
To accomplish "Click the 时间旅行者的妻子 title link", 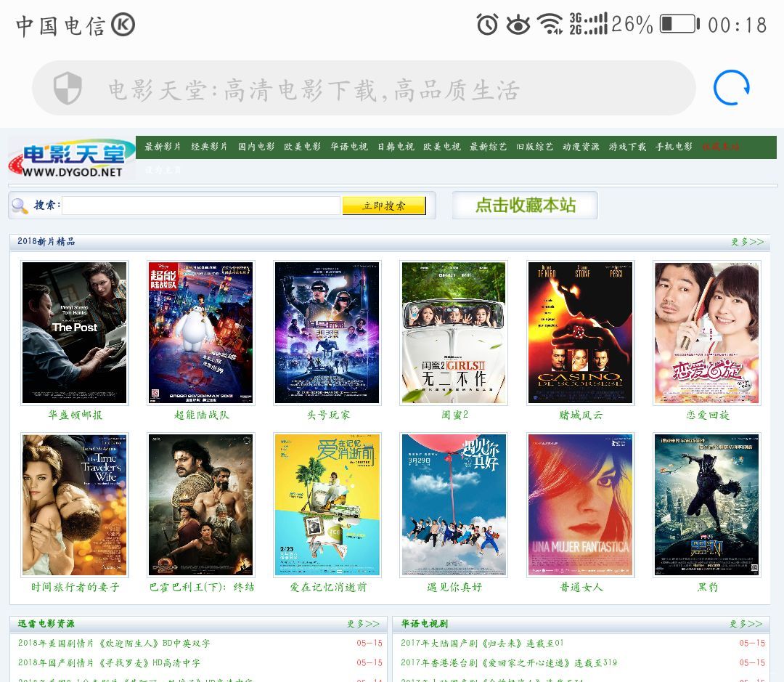I will [75, 587].
